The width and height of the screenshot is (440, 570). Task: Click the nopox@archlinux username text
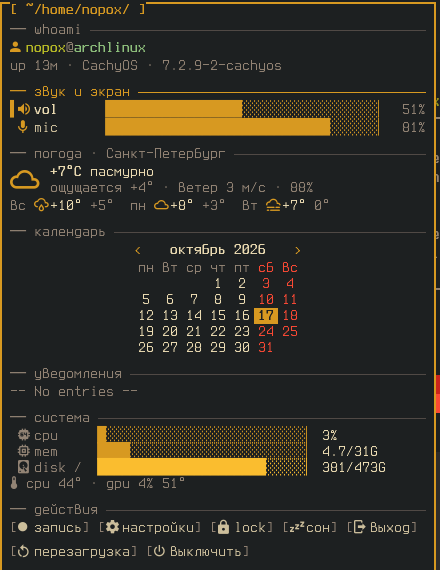click(85, 48)
